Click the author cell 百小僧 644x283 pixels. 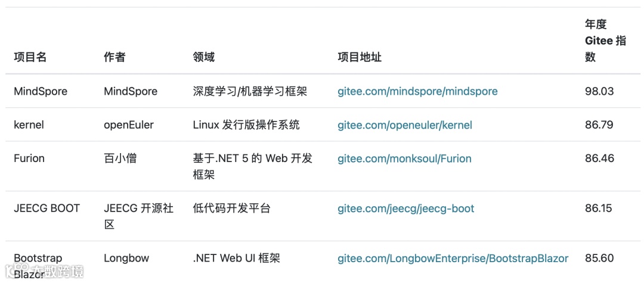pos(120,158)
